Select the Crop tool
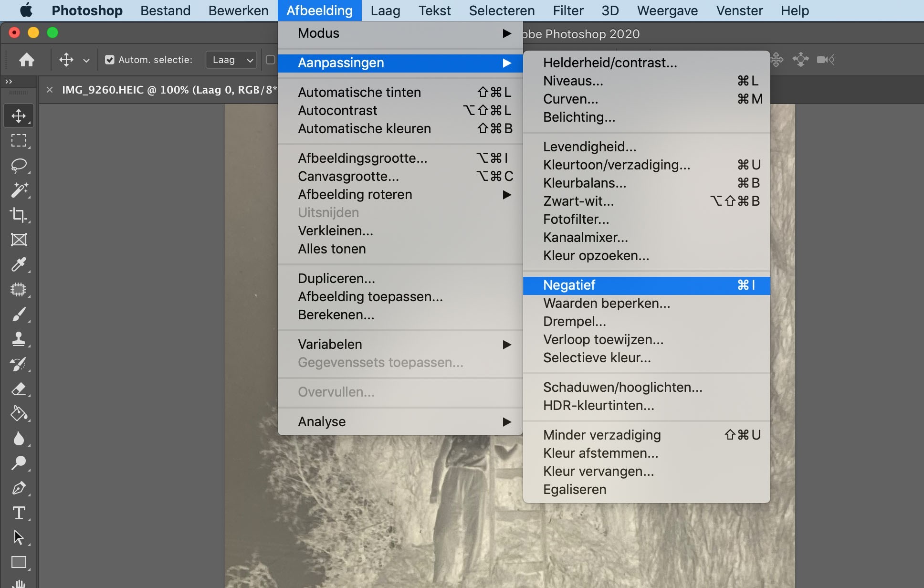Viewport: 924px width, 588px height. [x=19, y=215]
